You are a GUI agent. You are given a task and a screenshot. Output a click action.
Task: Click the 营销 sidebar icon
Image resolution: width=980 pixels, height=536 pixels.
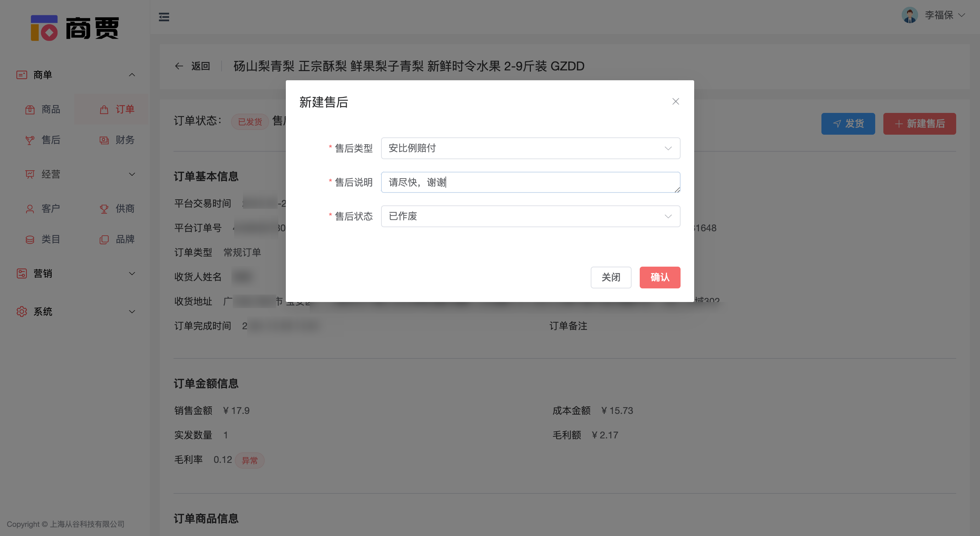coord(22,273)
